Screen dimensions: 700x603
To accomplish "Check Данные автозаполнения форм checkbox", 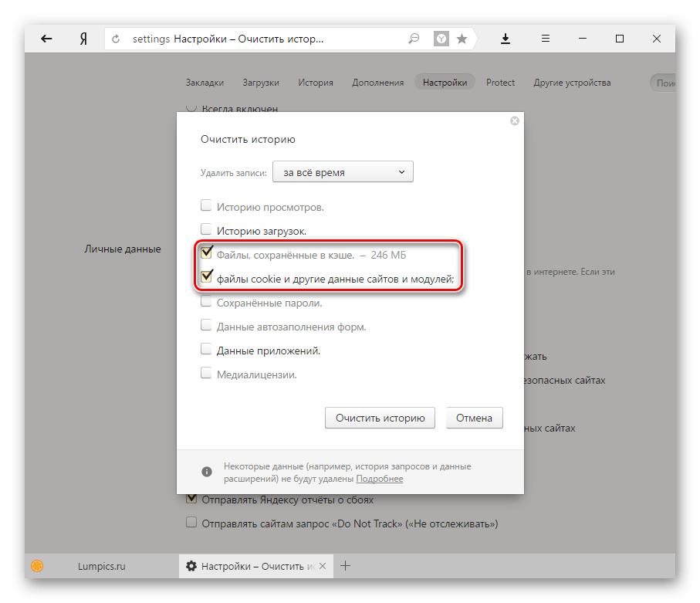I will (206, 325).
